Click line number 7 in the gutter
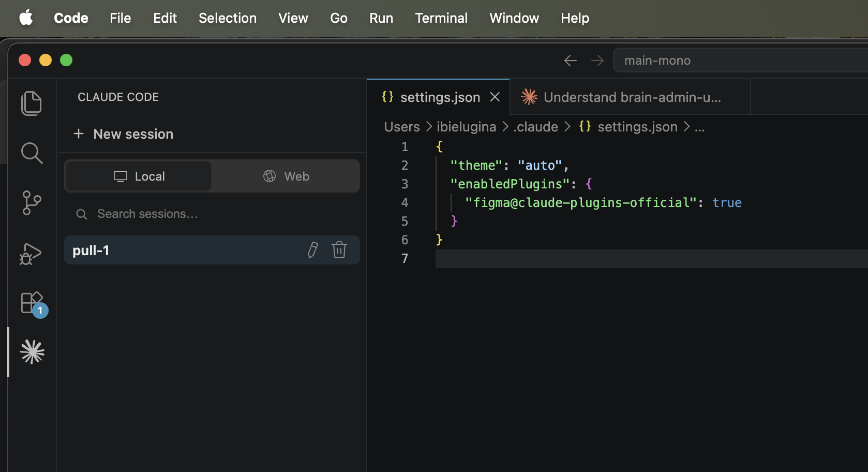The width and height of the screenshot is (868, 472). 405,258
